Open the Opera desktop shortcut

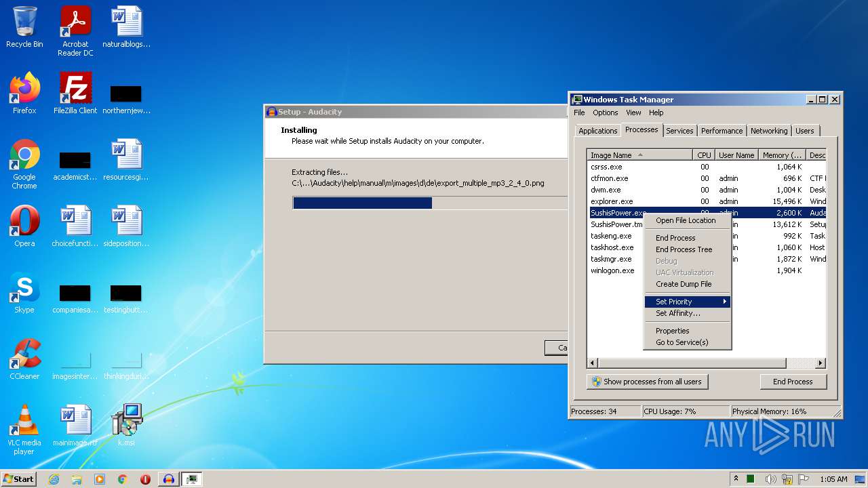pyautogui.click(x=24, y=226)
